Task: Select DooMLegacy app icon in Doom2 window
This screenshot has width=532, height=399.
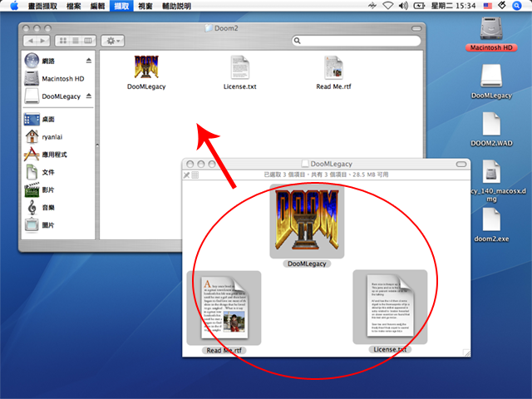Action: [x=146, y=67]
